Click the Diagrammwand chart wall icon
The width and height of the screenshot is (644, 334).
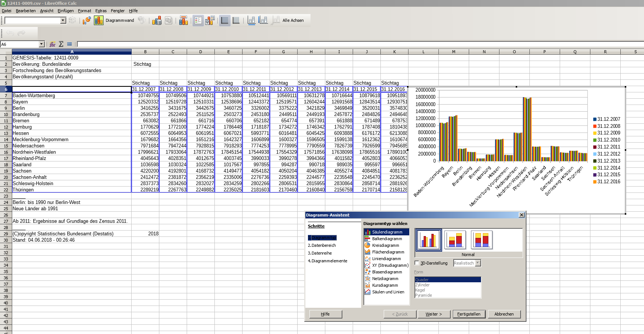(99, 20)
